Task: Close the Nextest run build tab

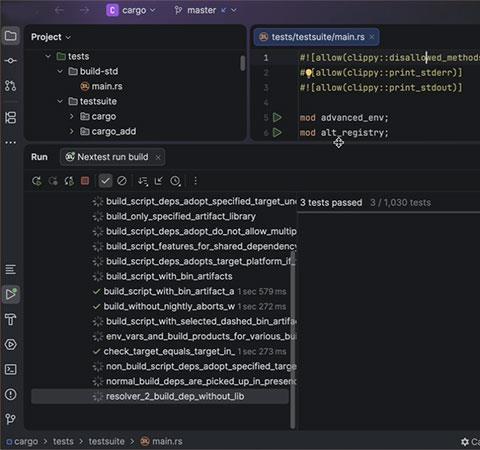Action: [158, 157]
